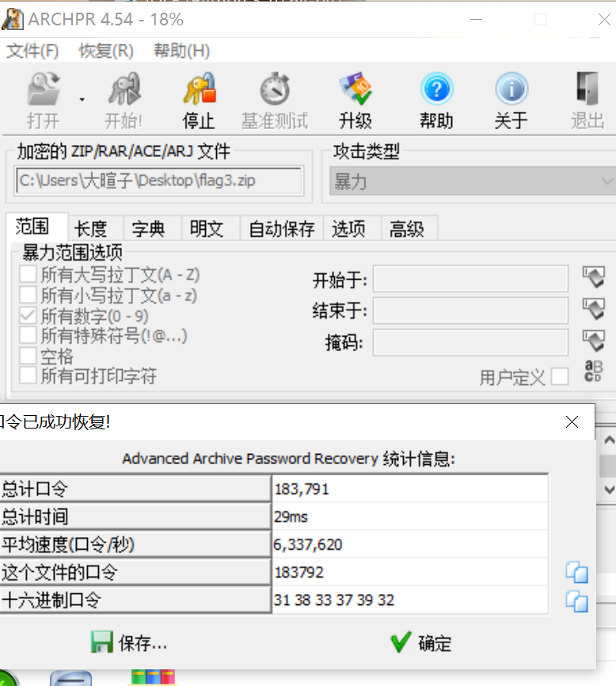Open the custom charset aBcD icon
616x686 pixels.
point(594,371)
